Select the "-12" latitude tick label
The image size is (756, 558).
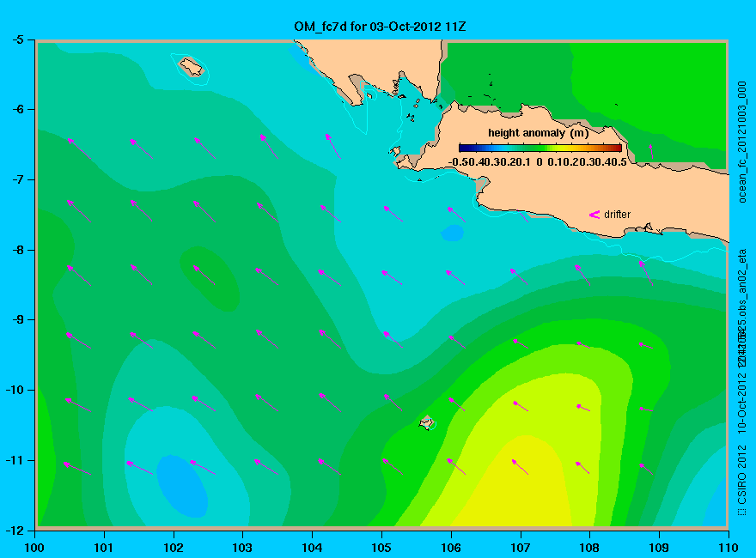(15, 530)
